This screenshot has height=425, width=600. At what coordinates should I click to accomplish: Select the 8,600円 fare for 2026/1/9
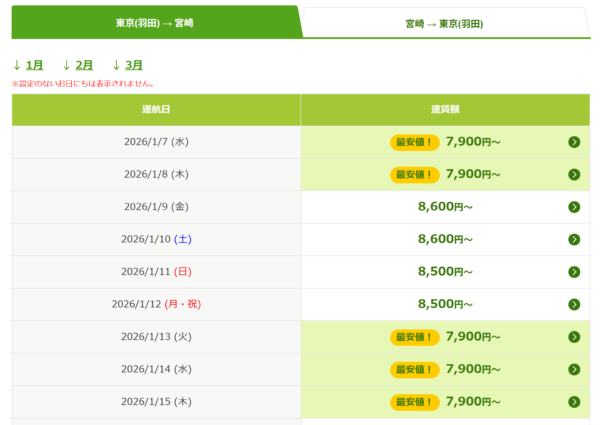coord(445,207)
